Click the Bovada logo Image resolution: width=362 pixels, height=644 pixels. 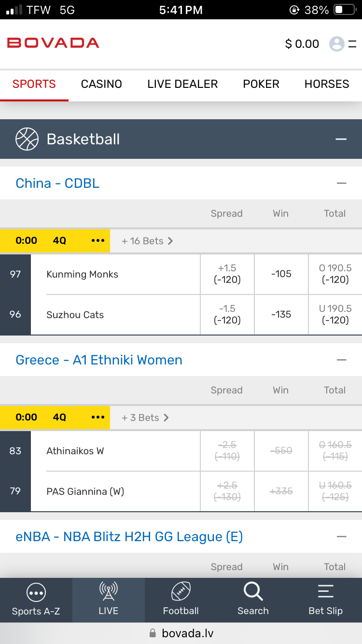tap(53, 43)
